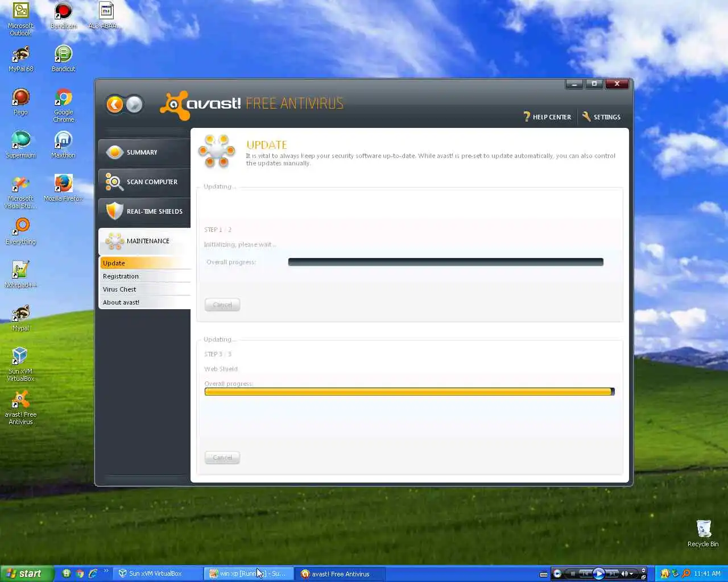Open Bandicam desktop icon

click(x=63, y=16)
